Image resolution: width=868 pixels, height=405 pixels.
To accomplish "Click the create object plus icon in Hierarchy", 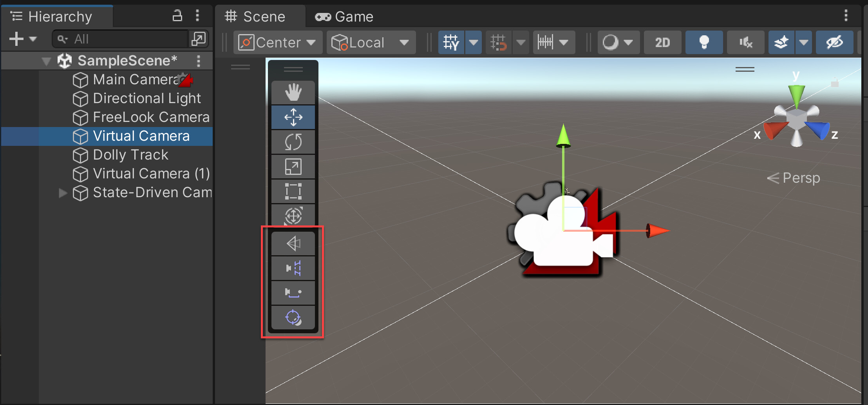I will tap(16, 38).
